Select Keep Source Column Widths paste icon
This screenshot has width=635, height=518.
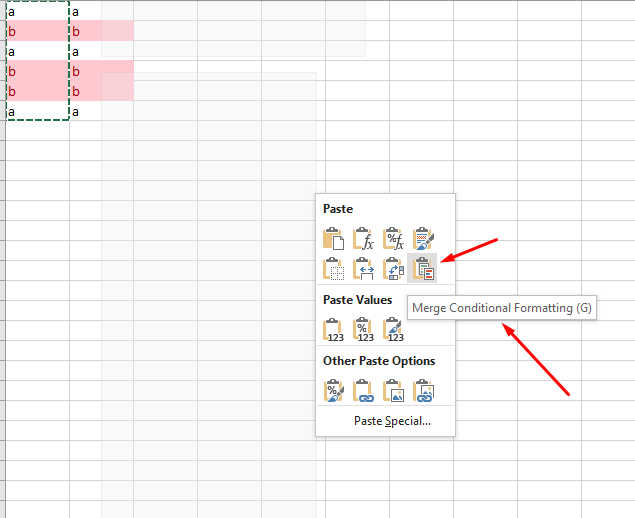tap(363, 269)
